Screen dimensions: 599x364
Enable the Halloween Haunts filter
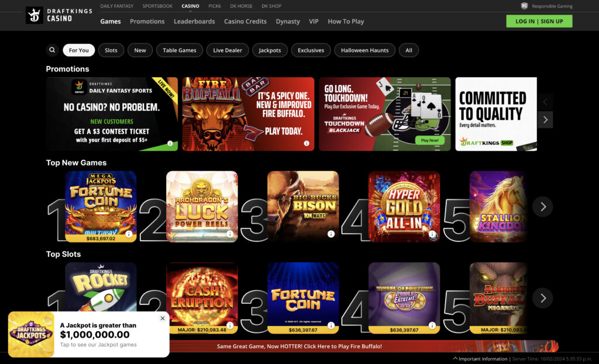[364, 50]
